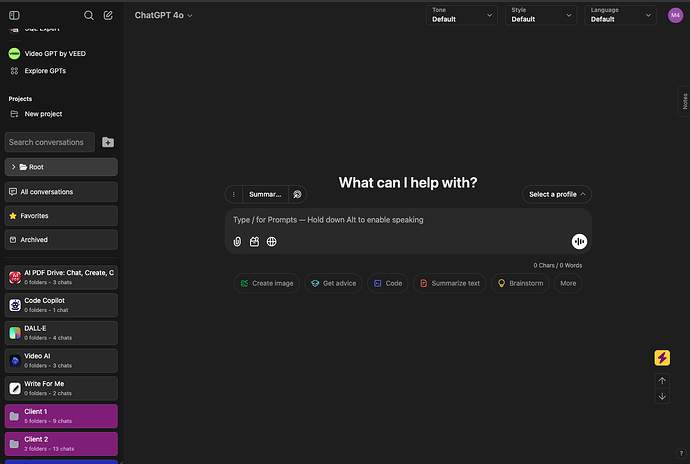Image resolution: width=690 pixels, height=464 pixels.
Task: Open Code Copilot folder
Action: tap(61, 305)
